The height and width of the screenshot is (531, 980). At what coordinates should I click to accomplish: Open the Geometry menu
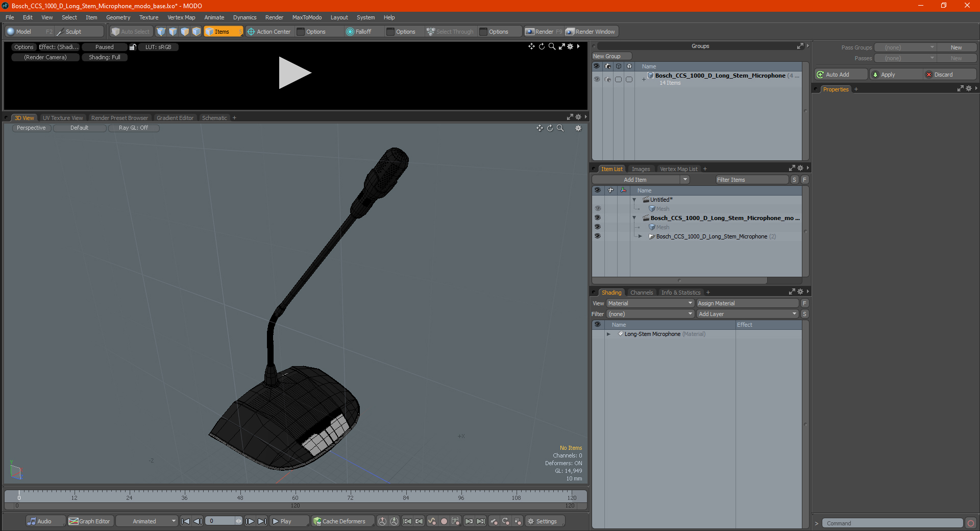pyautogui.click(x=118, y=17)
